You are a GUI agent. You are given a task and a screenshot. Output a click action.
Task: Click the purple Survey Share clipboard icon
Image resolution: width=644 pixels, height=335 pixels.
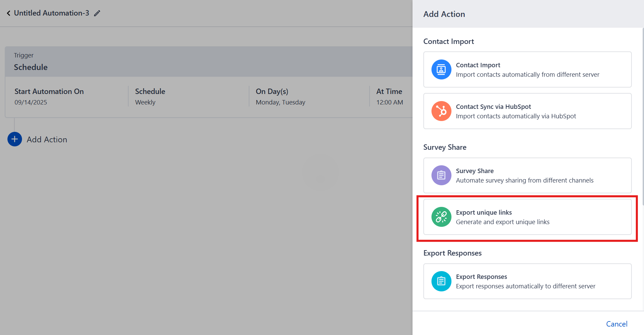(x=441, y=175)
